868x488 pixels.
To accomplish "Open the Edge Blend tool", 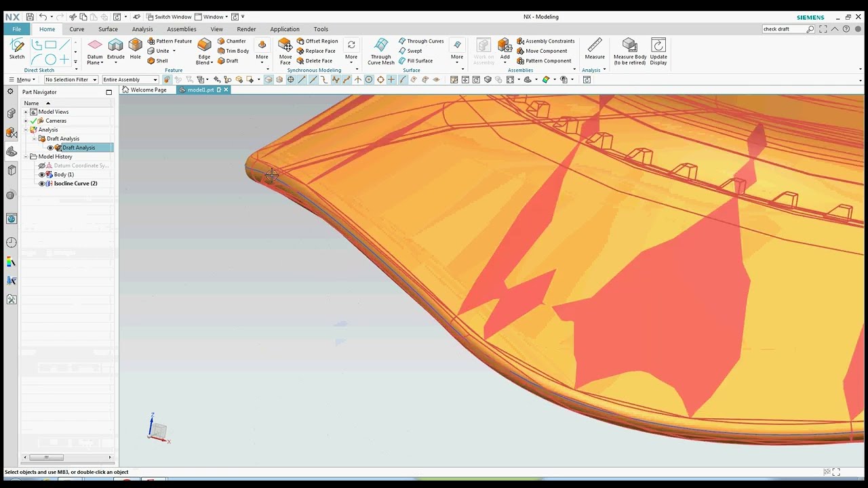I will [204, 52].
